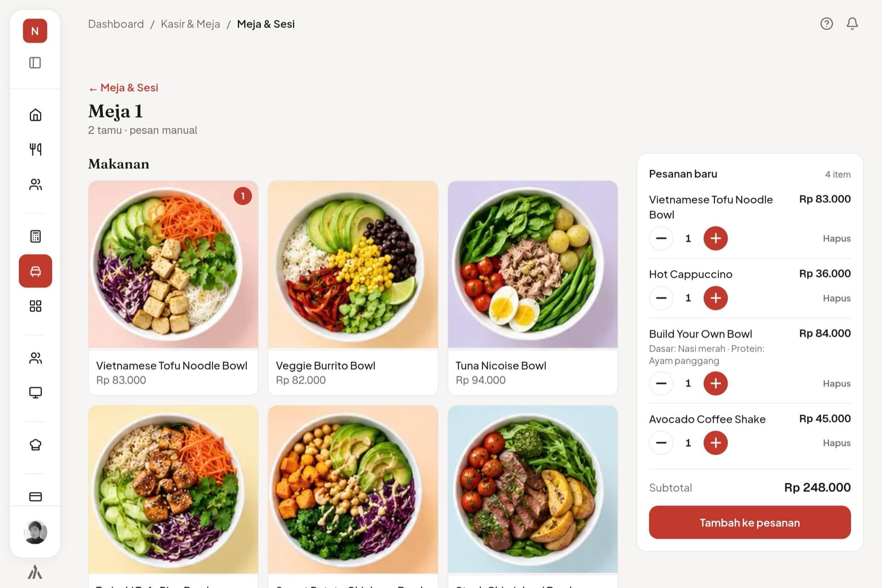882x588 pixels.
Task: Open the fork and knife menu icon
Action: point(35,149)
